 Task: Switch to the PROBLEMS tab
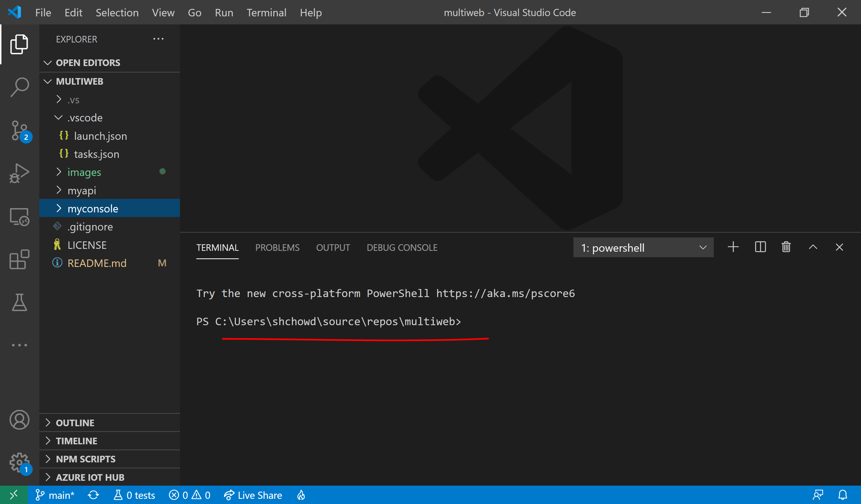[x=277, y=247]
